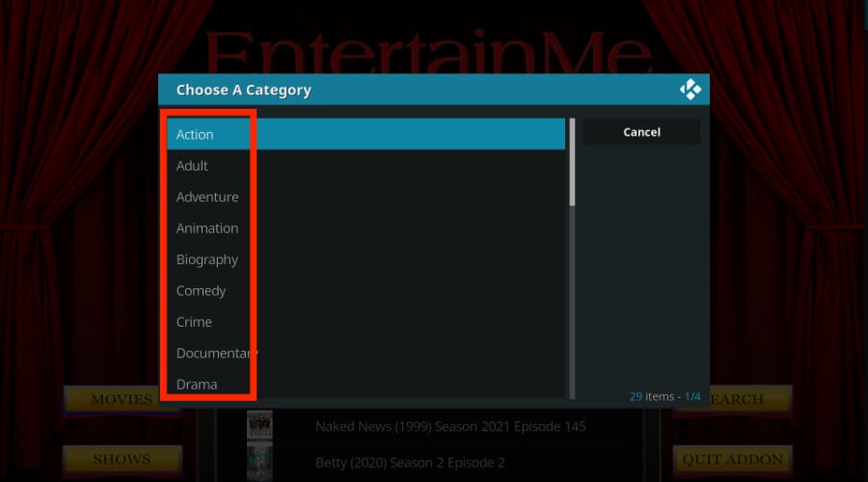
Task: Open the SHOWS button
Action: click(x=122, y=459)
